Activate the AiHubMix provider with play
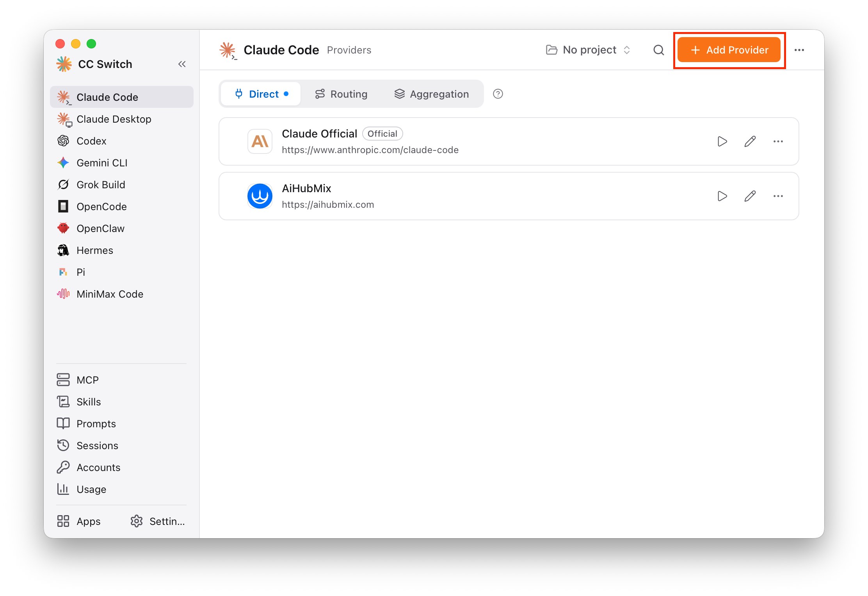 (x=722, y=196)
